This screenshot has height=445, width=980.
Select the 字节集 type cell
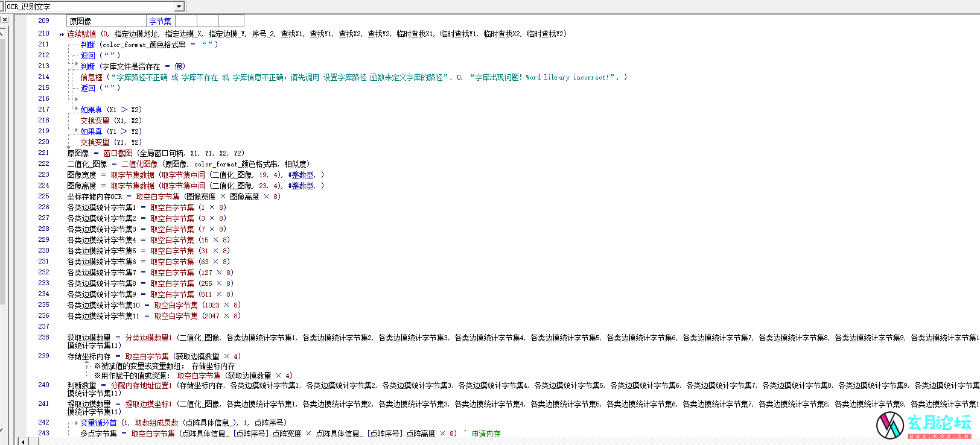(161, 21)
